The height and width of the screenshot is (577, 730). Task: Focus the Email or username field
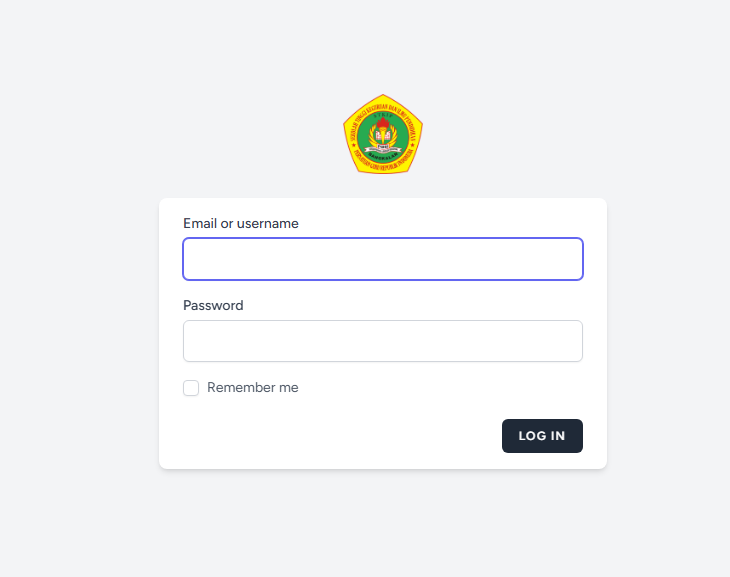(383, 259)
